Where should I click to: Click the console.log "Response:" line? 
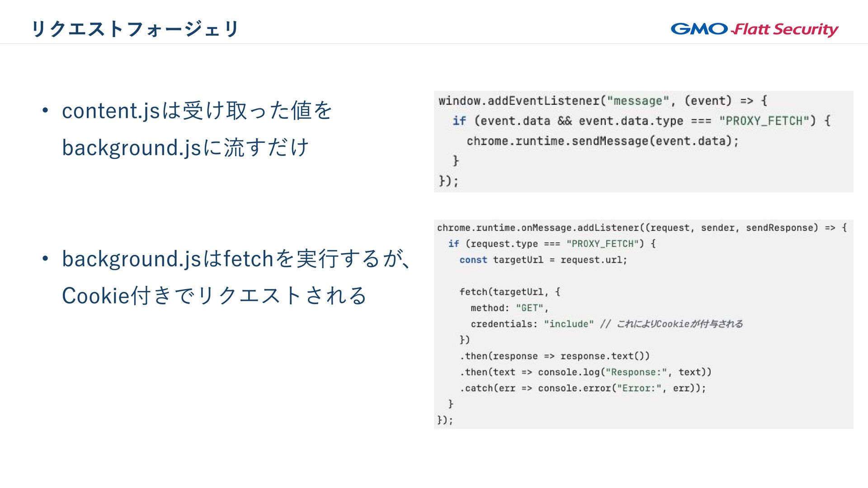coord(585,372)
